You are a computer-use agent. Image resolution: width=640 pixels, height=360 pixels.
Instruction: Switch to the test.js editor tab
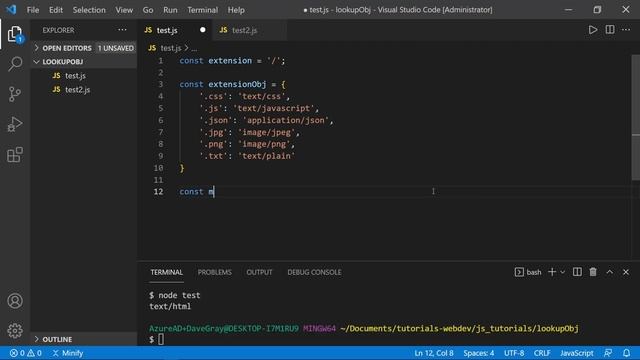175,30
